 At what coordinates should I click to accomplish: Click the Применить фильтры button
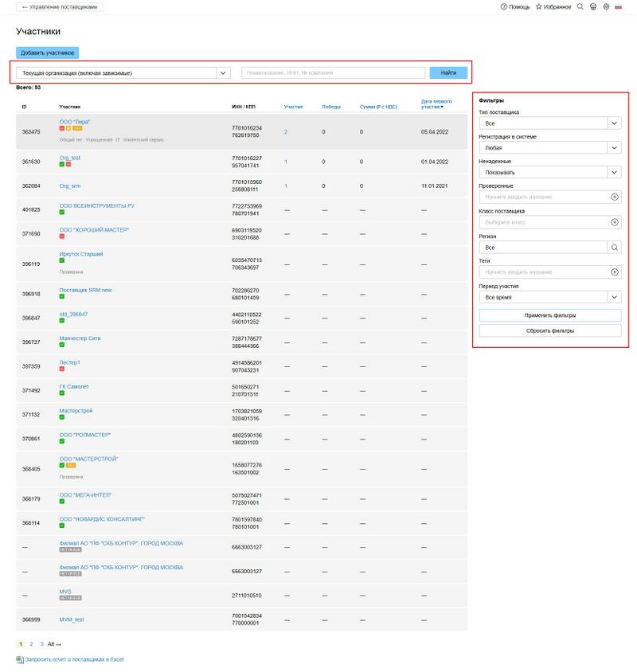pyautogui.click(x=550, y=315)
